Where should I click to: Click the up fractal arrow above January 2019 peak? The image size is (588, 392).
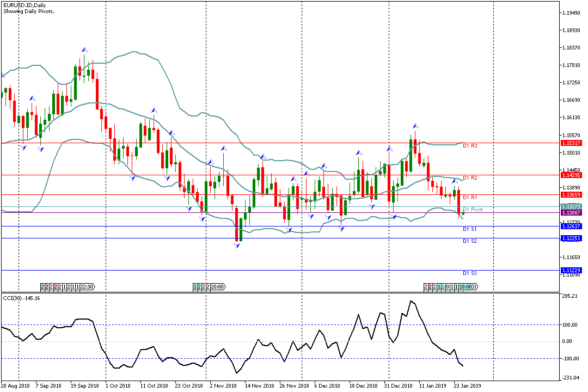pyautogui.click(x=415, y=126)
